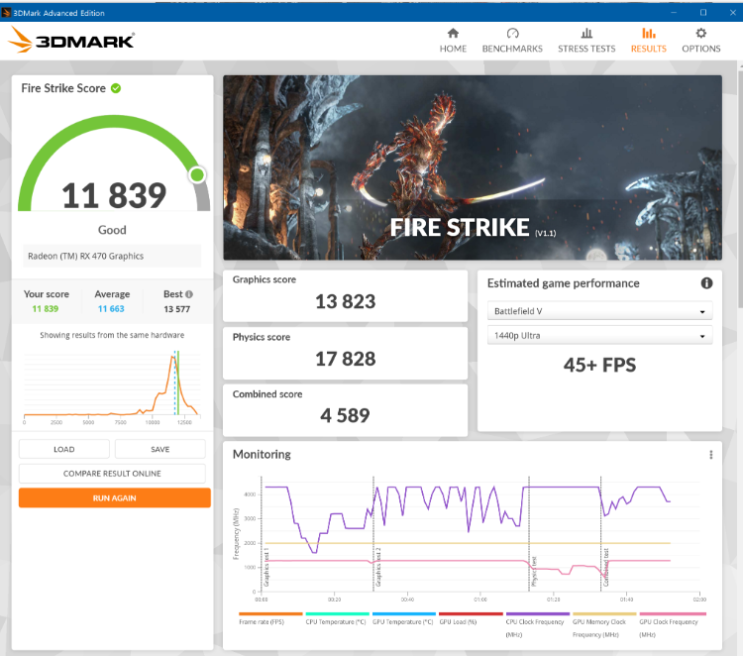
Task: Click the RUN AGAIN button
Action: point(115,498)
